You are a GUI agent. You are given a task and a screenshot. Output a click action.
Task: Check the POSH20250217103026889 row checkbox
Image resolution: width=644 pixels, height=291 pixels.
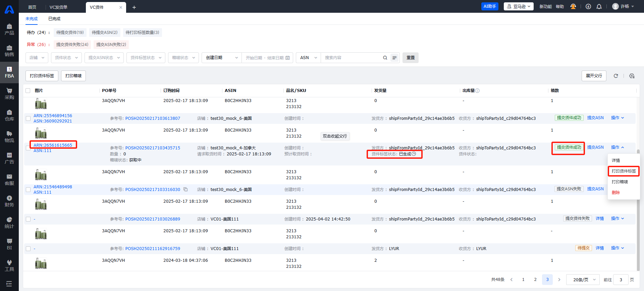(28, 219)
